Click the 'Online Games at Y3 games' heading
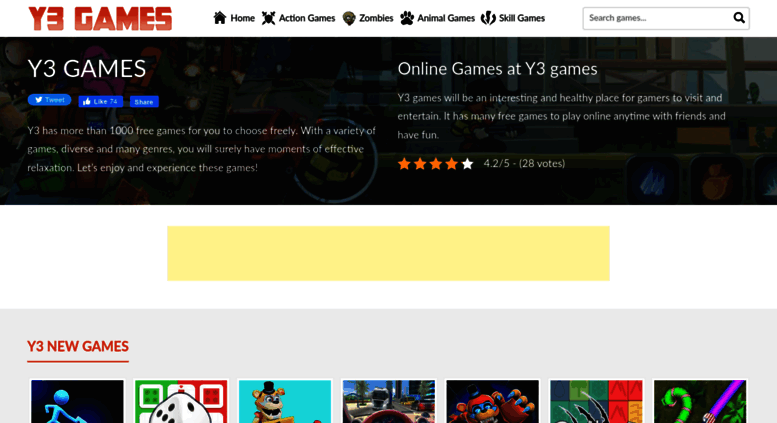The height and width of the screenshot is (423, 777). (x=498, y=69)
